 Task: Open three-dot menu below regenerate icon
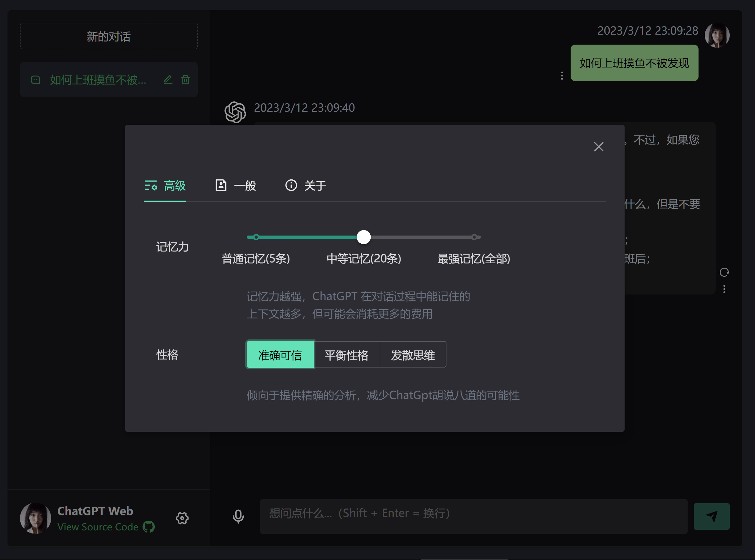pos(724,289)
